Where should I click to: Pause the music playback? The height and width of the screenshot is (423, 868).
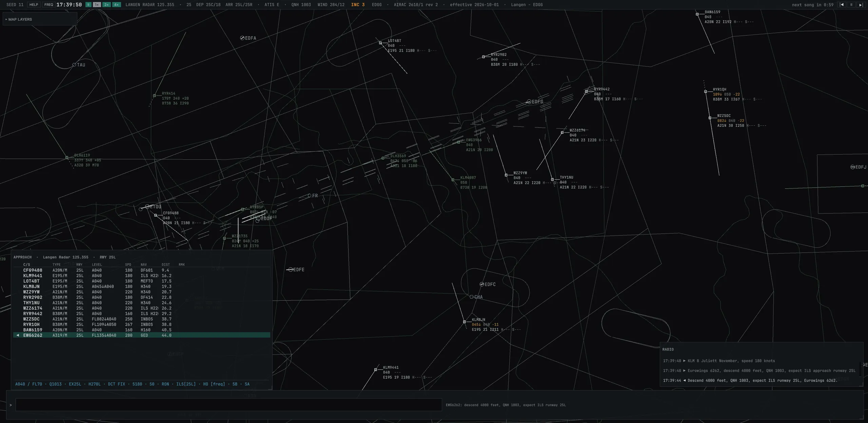tap(851, 5)
